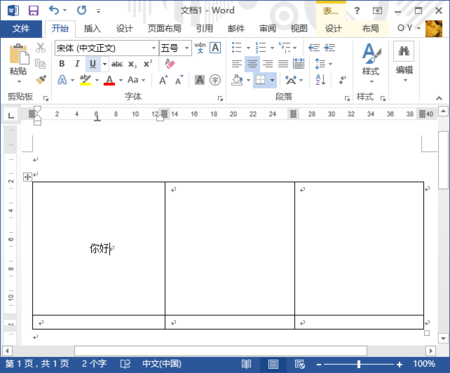450x373 pixels.
Task: Undo the last action
Action: pos(54,10)
